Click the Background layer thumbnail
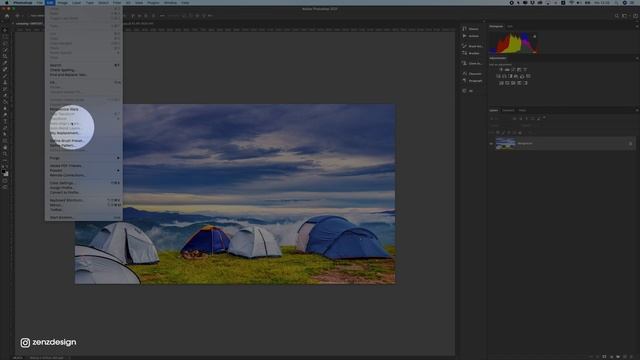Screen dimensions: 640x360 click(505, 143)
